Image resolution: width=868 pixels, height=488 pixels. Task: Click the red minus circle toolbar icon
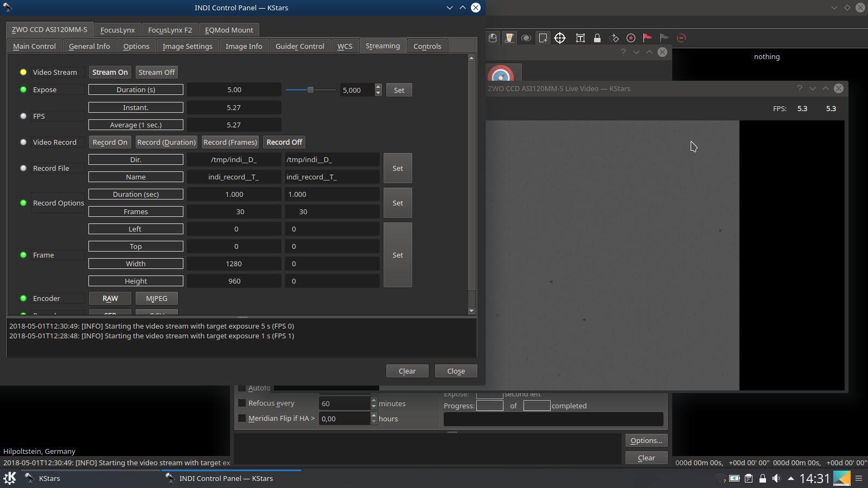click(x=681, y=38)
